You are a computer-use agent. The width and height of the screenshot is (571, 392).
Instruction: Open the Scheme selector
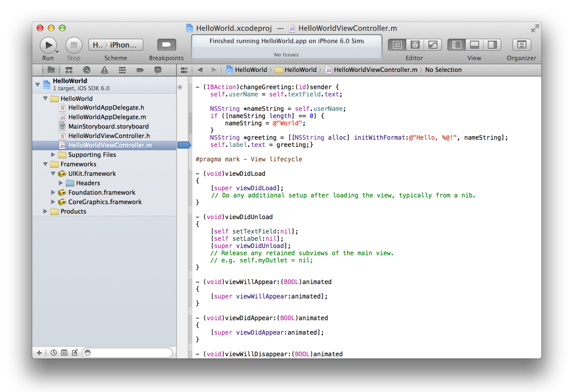point(116,45)
